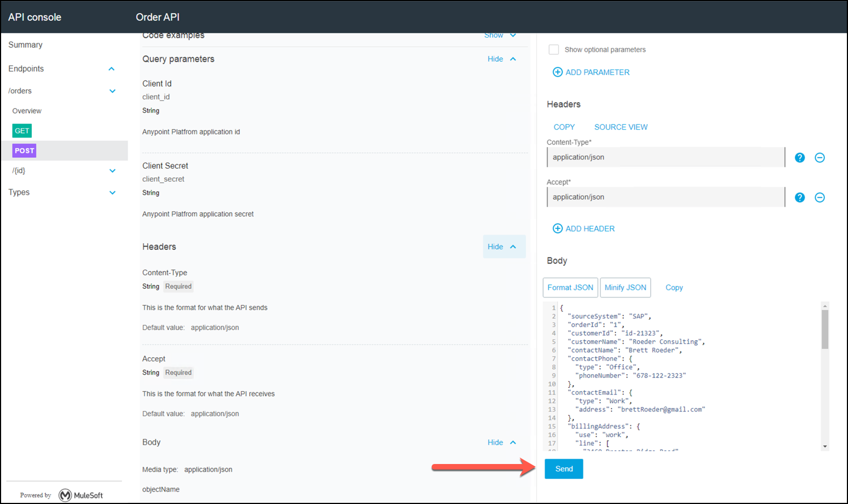Enable Show optional parameters checkbox
This screenshot has height=504, width=848.
pos(554,49)
